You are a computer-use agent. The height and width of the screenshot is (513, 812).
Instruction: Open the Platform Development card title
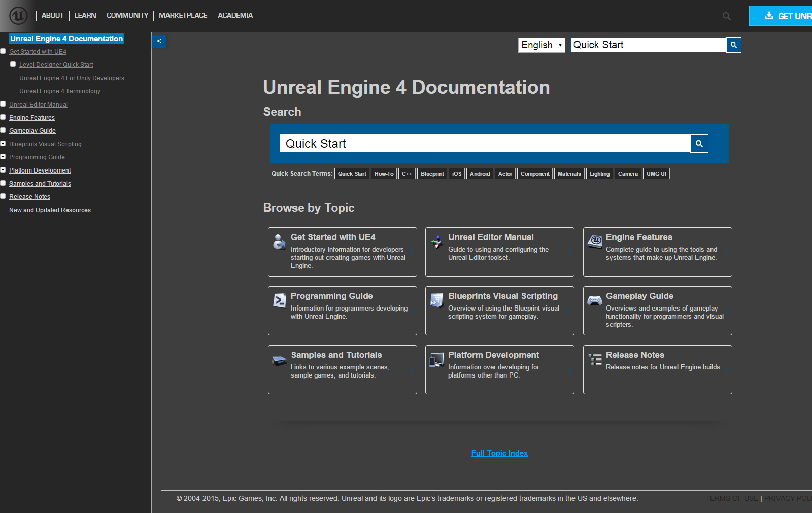494,355
